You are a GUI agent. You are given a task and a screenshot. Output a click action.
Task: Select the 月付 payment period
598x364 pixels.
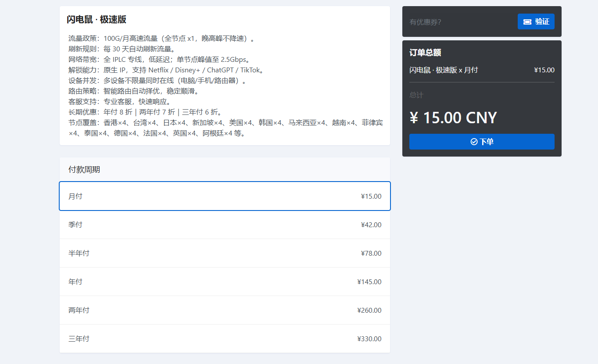click(225, 196)
